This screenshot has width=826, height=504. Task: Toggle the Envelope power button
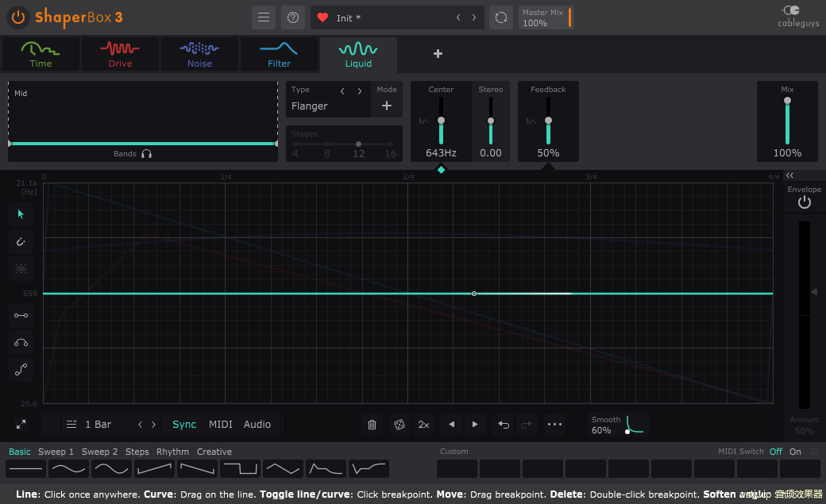coord(804,202)
